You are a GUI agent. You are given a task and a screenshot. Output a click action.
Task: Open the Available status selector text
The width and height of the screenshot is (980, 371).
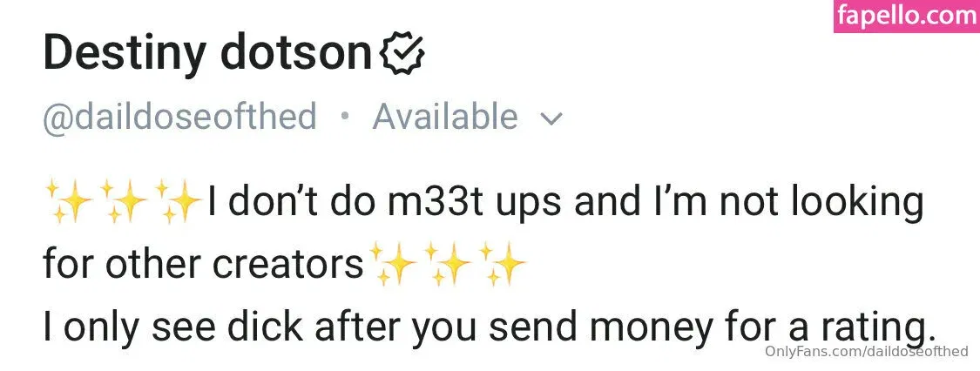pyautogui.click(x=445, y=117)
